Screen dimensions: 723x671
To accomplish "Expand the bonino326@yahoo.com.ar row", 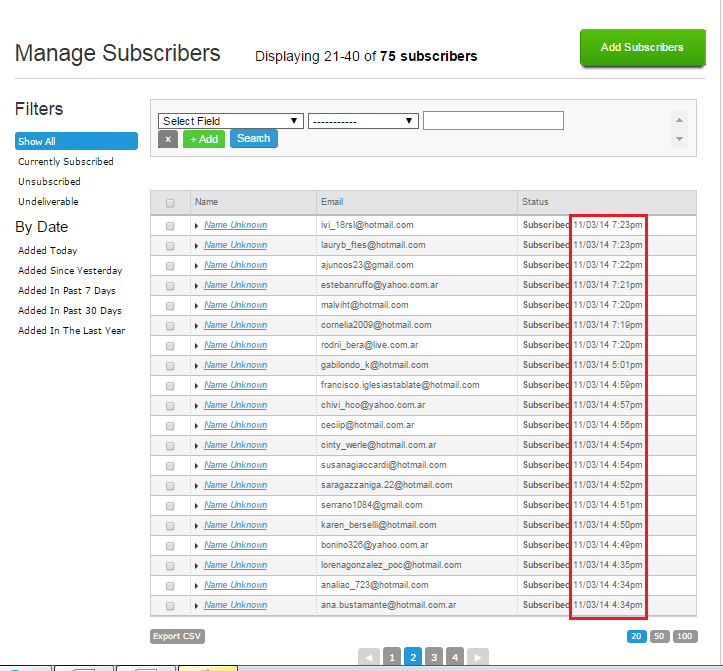I will click(196, 546).
